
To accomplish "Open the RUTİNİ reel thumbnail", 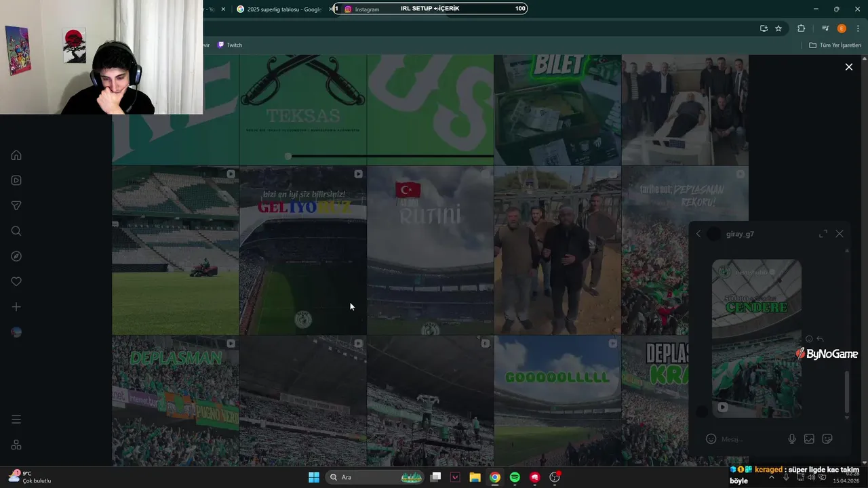I will 430,250.
